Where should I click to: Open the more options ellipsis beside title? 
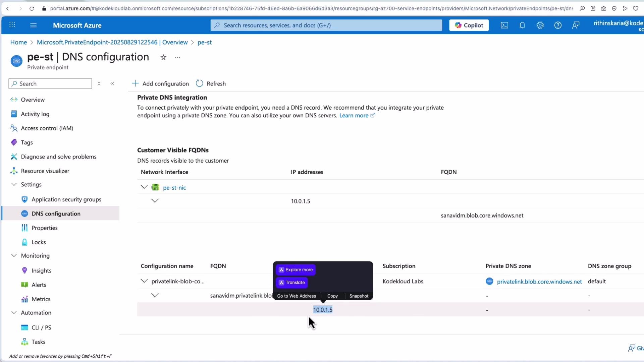pos(177,57)
